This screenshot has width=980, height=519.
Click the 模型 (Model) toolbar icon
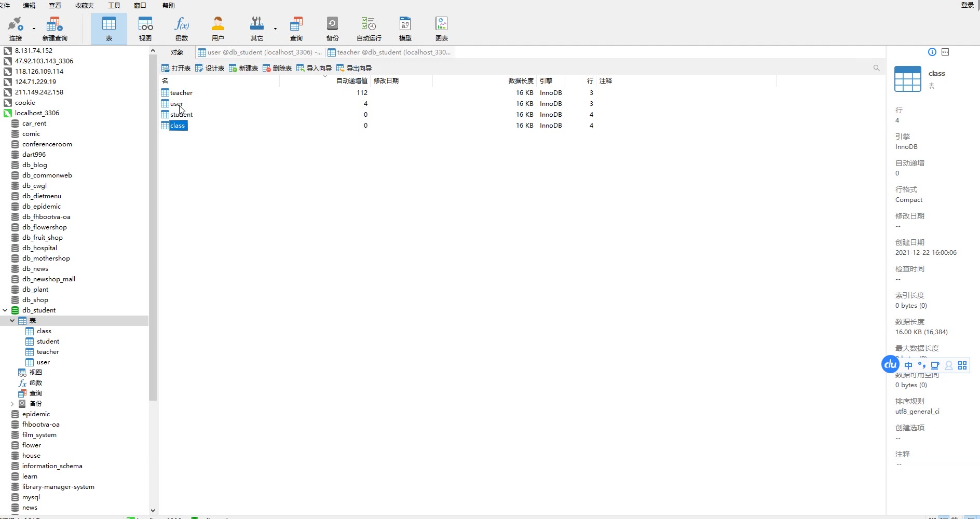(405, 29)
